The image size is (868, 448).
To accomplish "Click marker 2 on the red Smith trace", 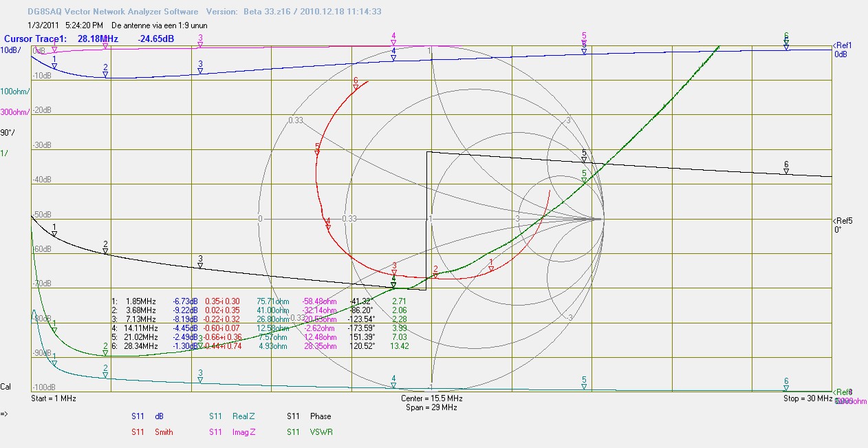I will 435,272.
